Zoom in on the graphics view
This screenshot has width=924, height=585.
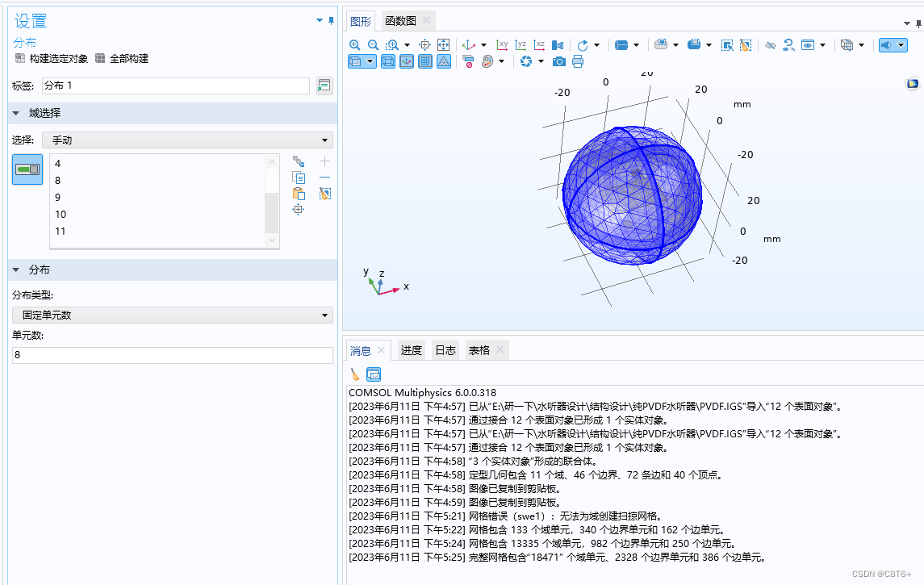(x=355, y=44)
